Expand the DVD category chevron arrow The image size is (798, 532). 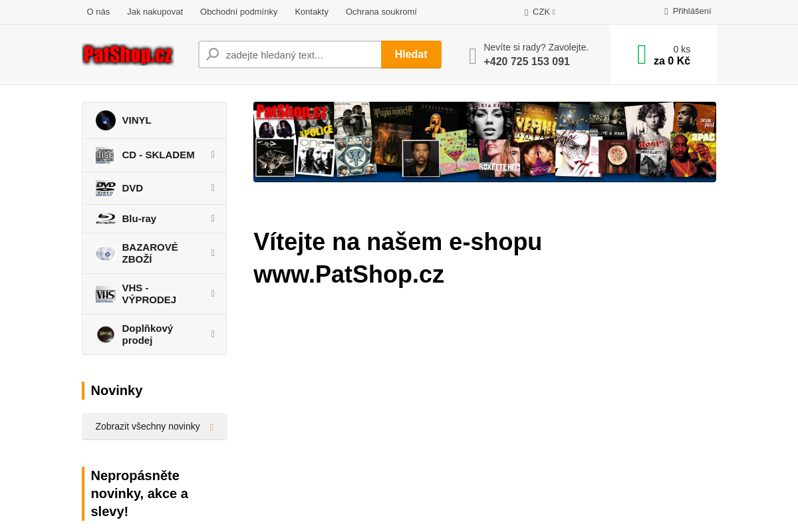tap(212, 188)
